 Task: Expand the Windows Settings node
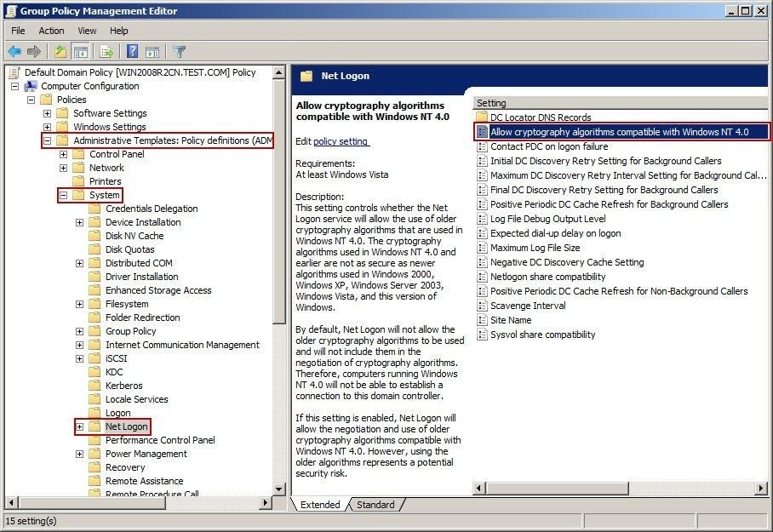point(48,127)
